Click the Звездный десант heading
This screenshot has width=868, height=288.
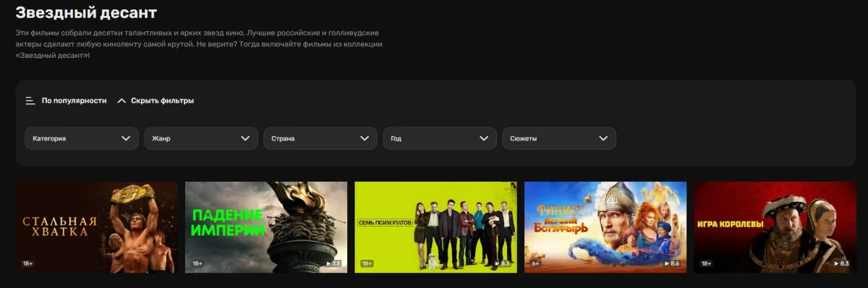click(86, 12)
